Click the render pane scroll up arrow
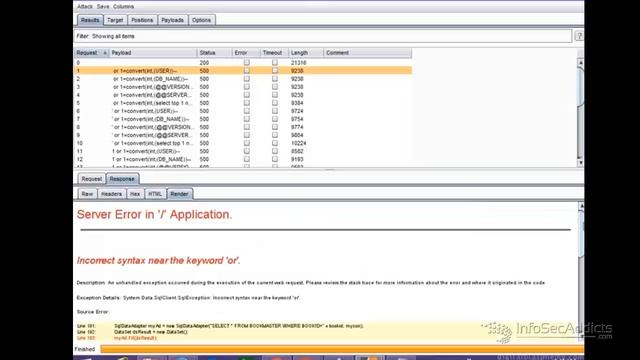The width and height of the screenshot is (640, 360). coord(581,206)
